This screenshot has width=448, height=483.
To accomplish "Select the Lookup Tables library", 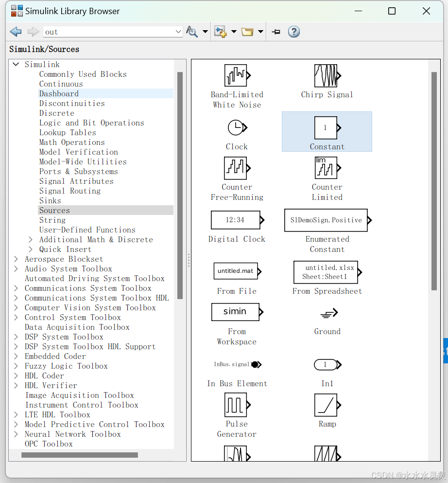I will click(x=68, y=132).
